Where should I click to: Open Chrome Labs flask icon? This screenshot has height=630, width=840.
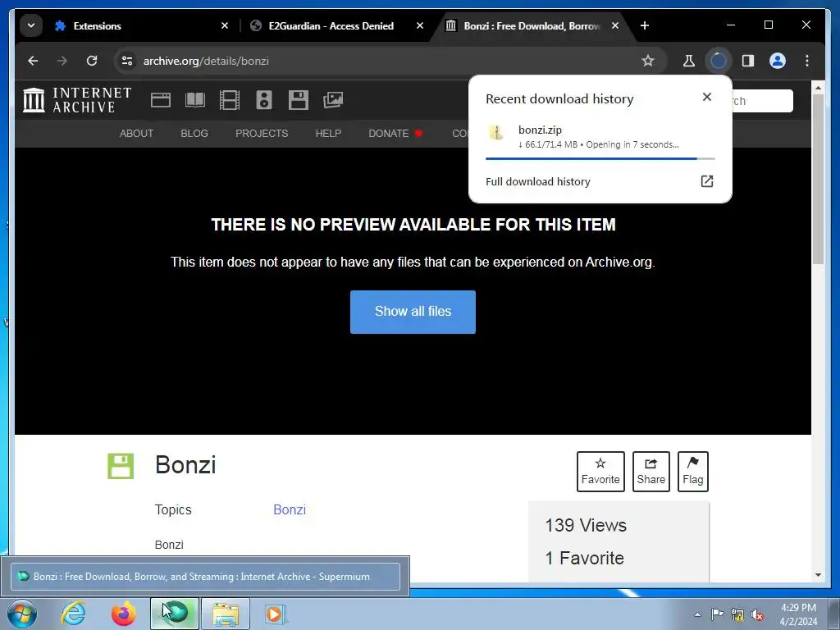click(689, 61)
